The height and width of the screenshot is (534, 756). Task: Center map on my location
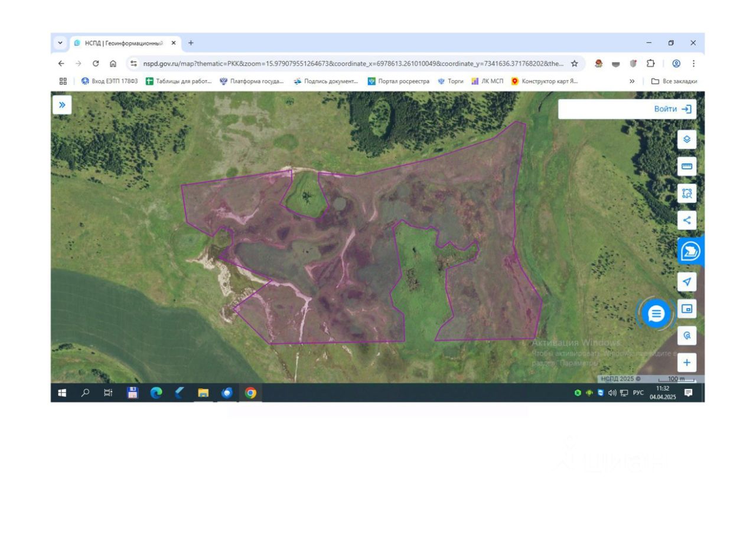pos(686,282)
